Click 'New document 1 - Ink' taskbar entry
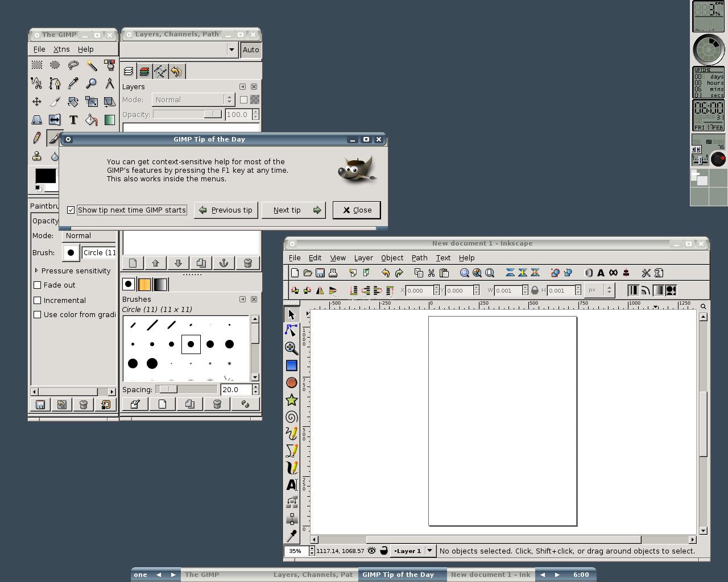 click(491, 575)
